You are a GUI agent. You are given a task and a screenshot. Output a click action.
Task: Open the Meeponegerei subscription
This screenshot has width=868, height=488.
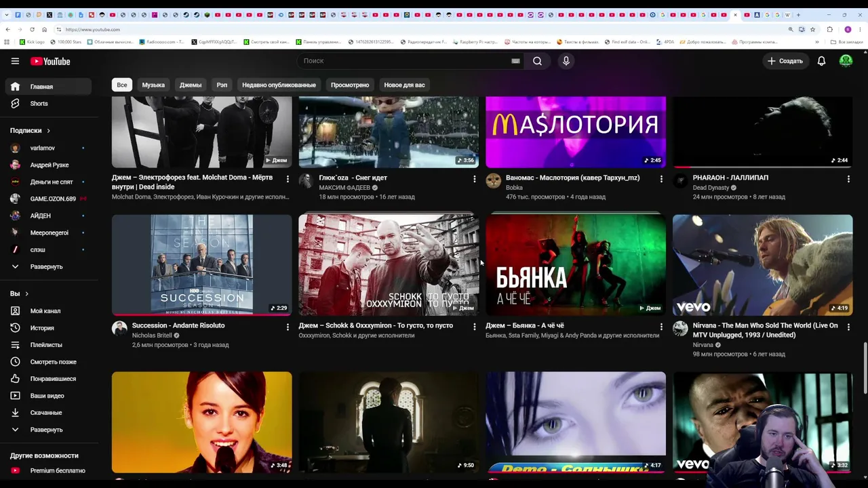coord(48,233)
